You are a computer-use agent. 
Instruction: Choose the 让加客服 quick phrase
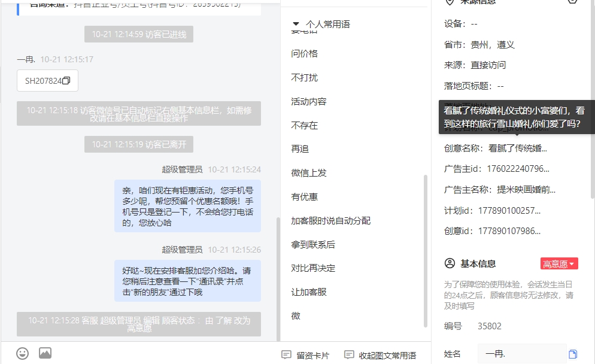click(309, 292)
